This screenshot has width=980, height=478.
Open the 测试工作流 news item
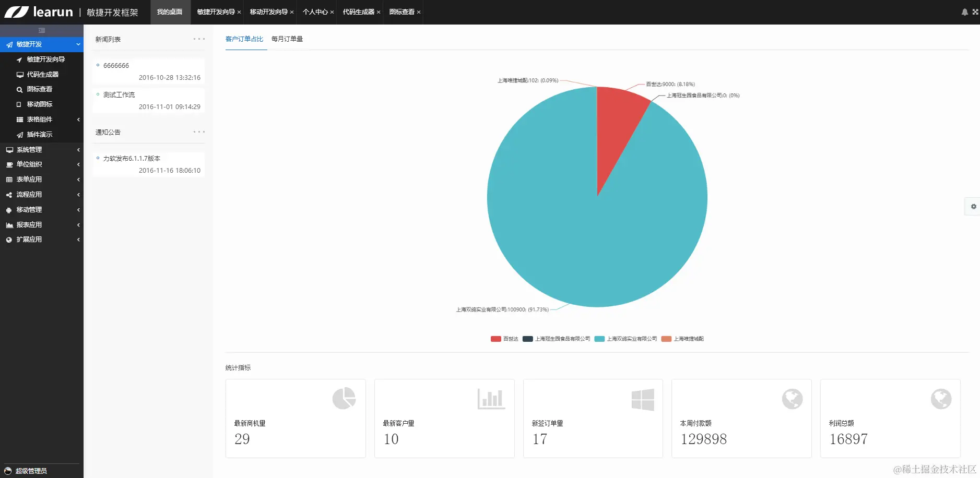119,95
